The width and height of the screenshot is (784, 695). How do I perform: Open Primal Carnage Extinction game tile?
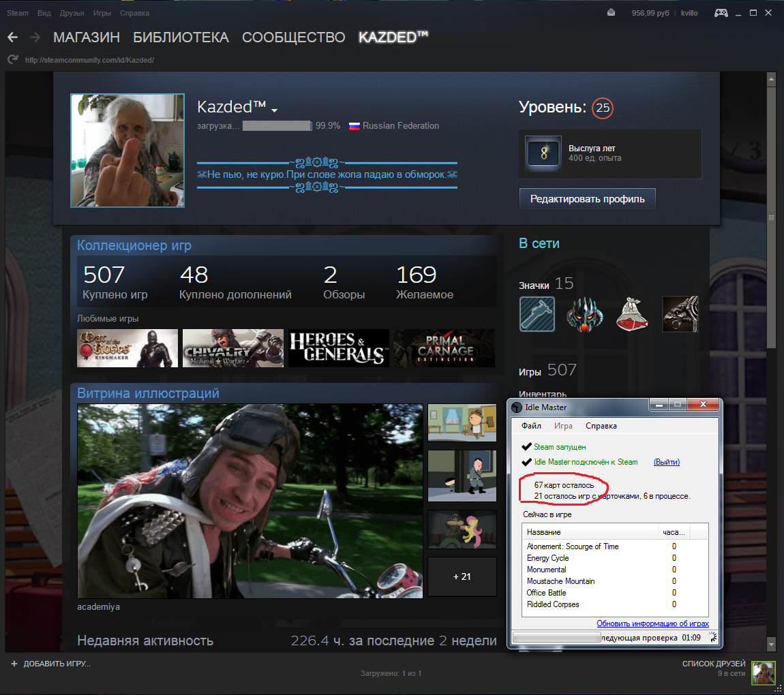pyautogui.click(x=444, y=348)
